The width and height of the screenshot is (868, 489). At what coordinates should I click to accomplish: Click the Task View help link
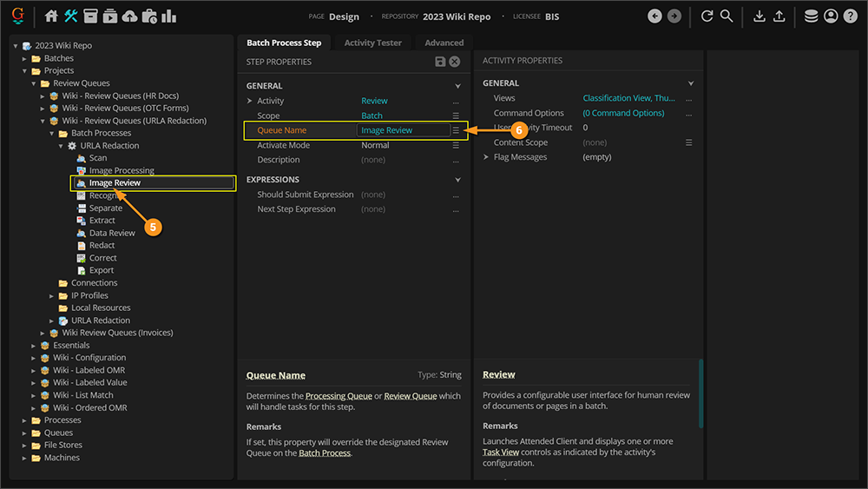click(x=502, y=453)
